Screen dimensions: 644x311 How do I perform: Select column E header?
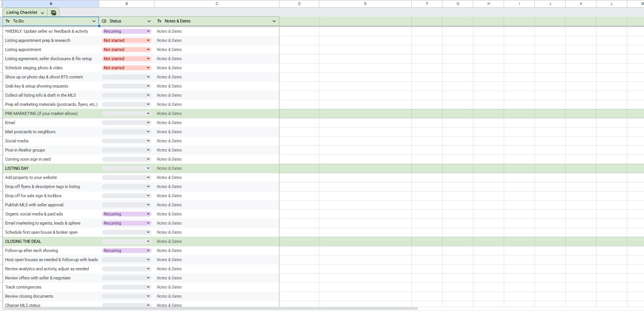[365, 3]
